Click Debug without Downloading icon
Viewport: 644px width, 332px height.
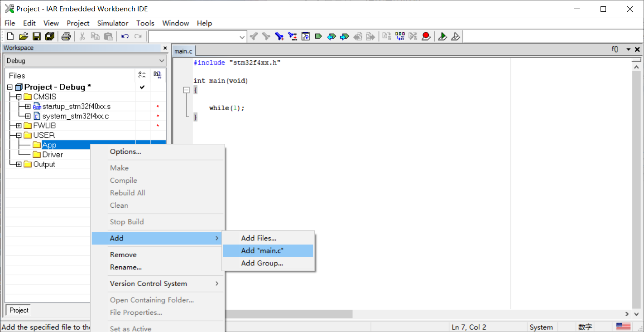pyautogui.click(x=456, y=36)
